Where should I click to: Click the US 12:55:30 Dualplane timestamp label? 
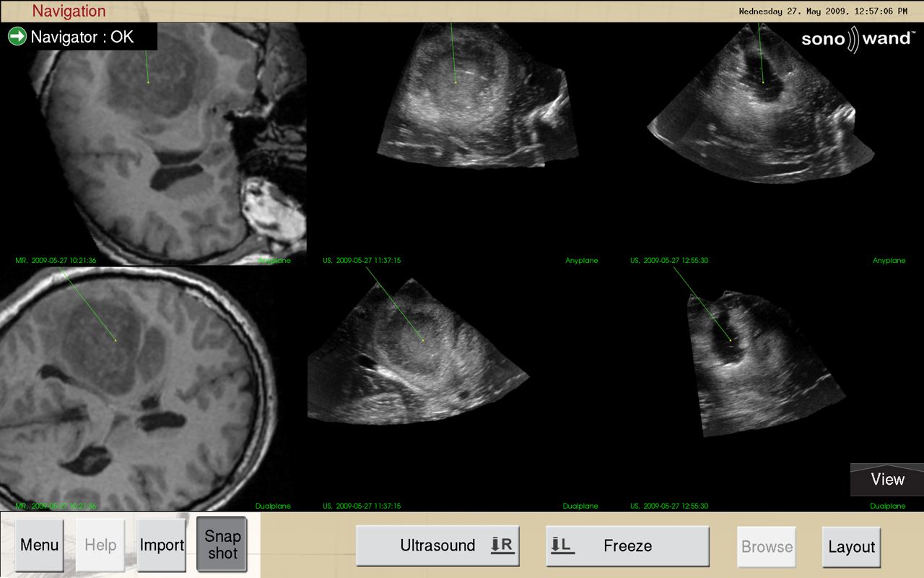pos(669,506)
